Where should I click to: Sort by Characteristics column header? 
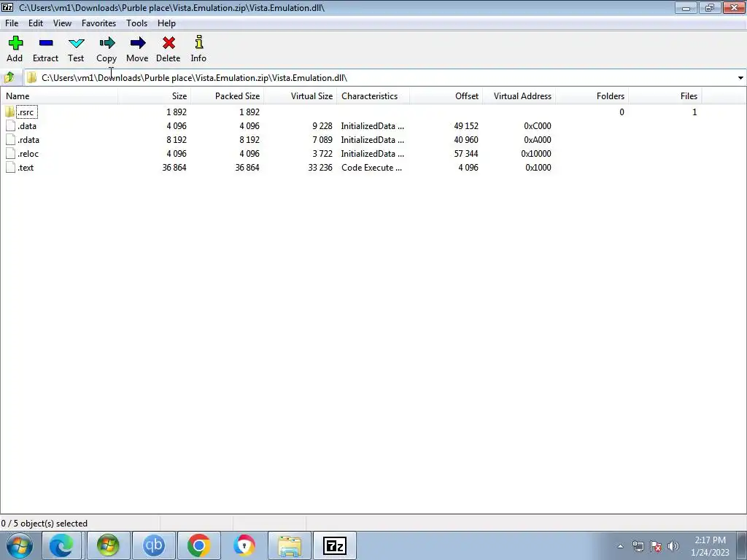pyautogui.click(x=373, y=96)
